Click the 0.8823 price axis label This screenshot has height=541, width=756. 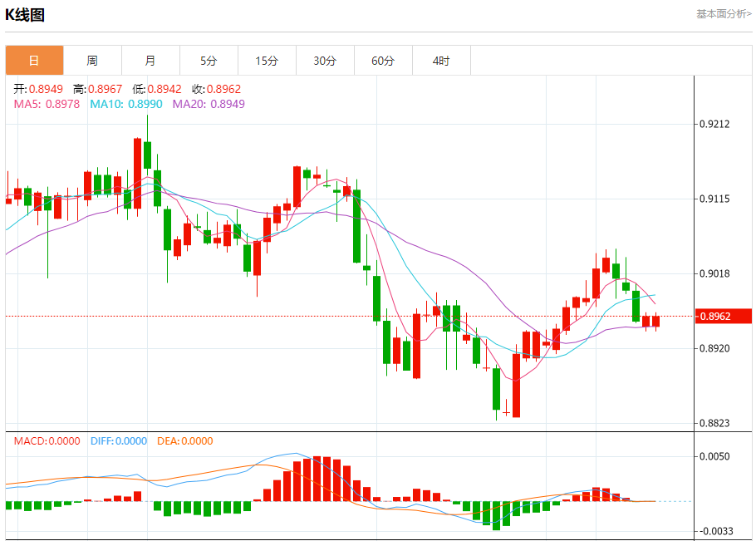(x=714, y=423)
